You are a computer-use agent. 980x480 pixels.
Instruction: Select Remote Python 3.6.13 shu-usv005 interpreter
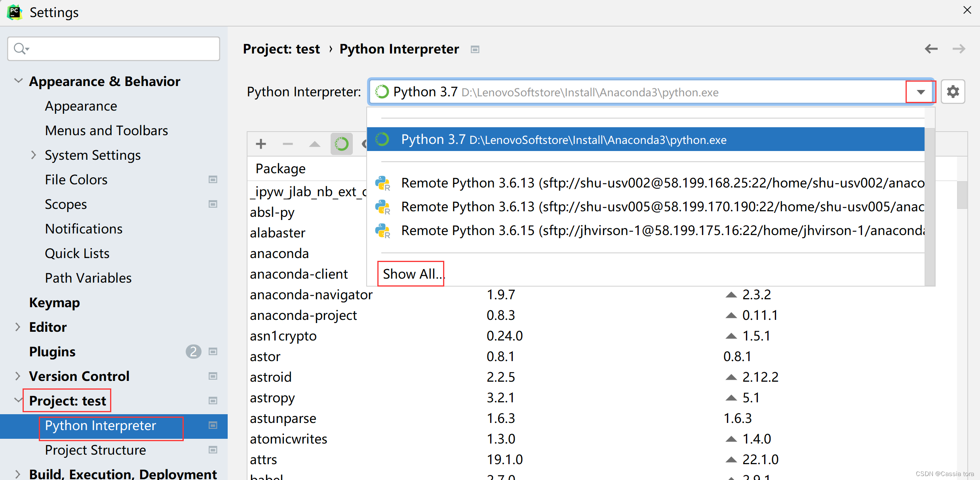point(645,207)
